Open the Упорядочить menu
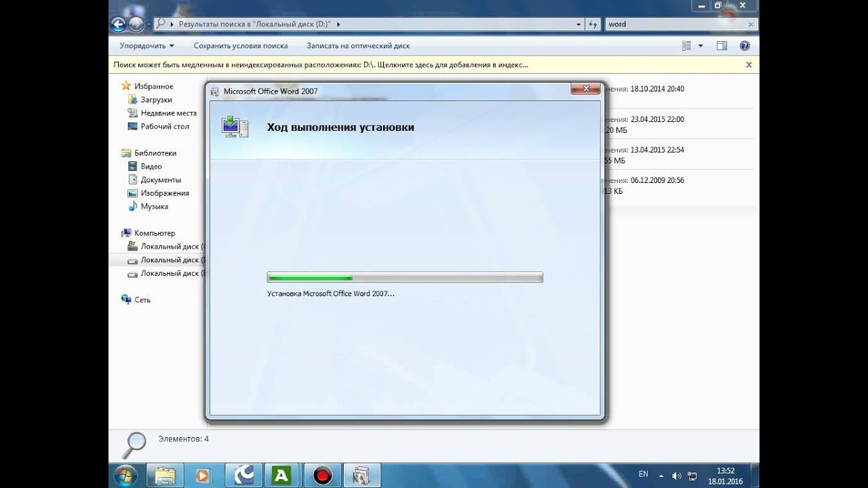Screen dimensions: 868x488 pyautogui.click(x=146, y=45)
